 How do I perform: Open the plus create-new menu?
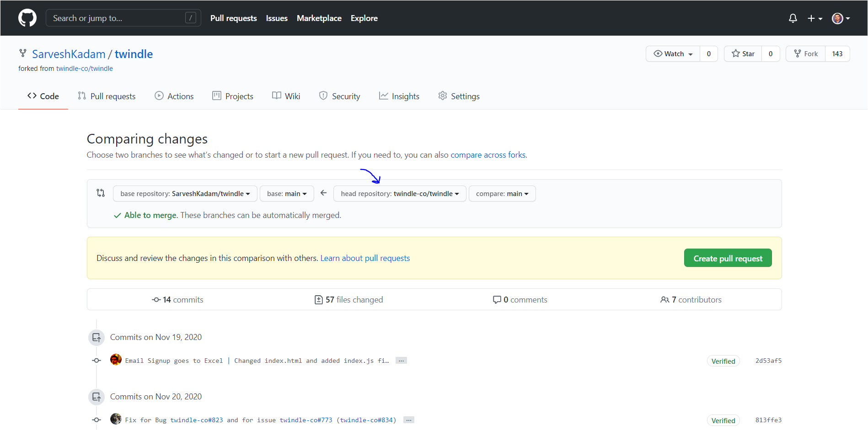815,18
